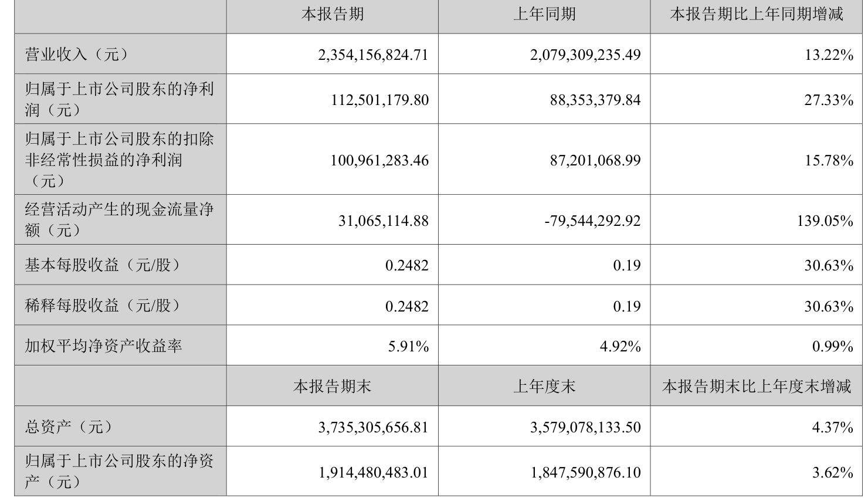Select the negative value -79,544,292.92

coord(592,221)
